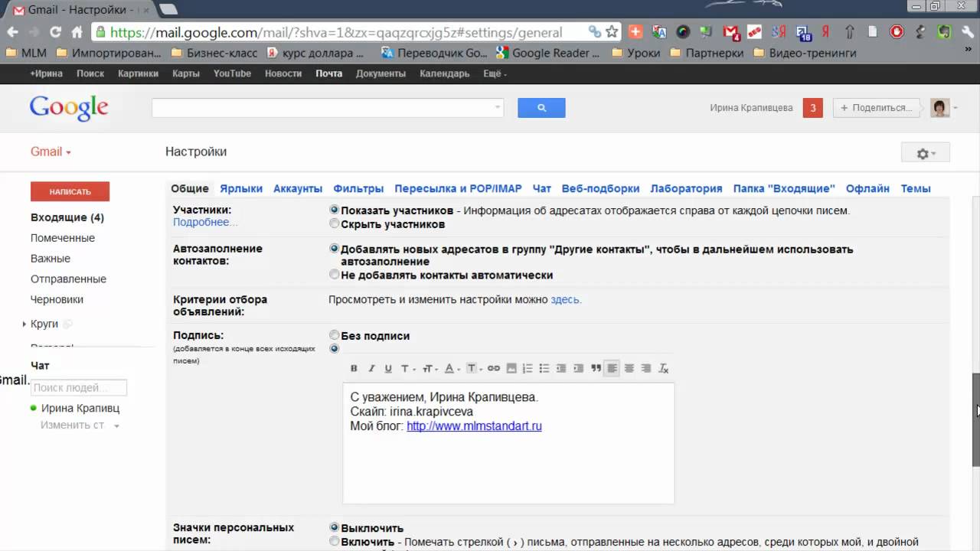Viewport: 980px width, 551px height.
Task: Increase indent in signature editor
Action: pyautogui.click(x=578, y=368)
